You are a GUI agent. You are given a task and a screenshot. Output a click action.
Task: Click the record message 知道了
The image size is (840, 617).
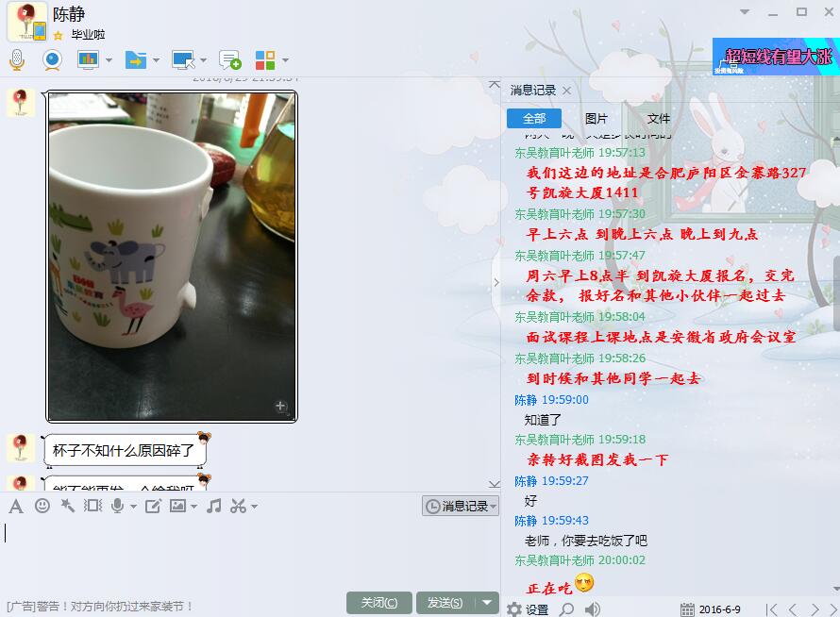point(543,420)
